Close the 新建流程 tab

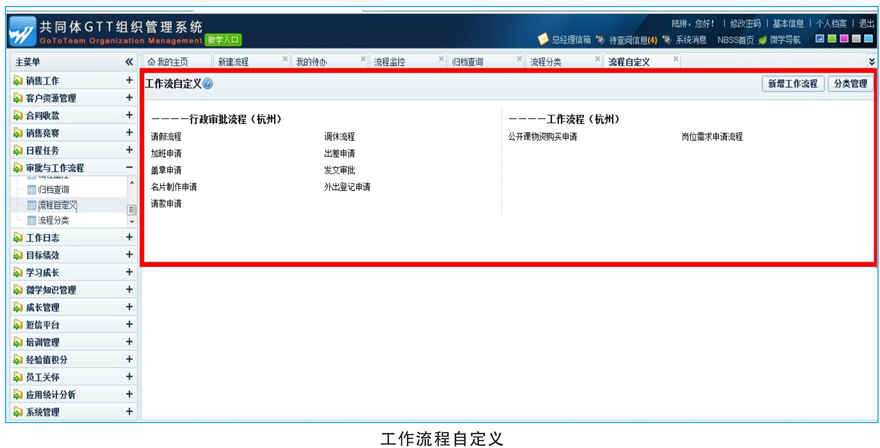click(285, 60)
